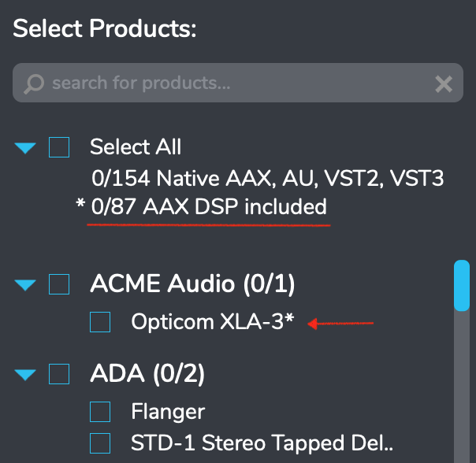Image resolution: width=476 pixels, height=463 pixels.
Task: Click the magnifying glass search icon
Action: click(34, 83)
